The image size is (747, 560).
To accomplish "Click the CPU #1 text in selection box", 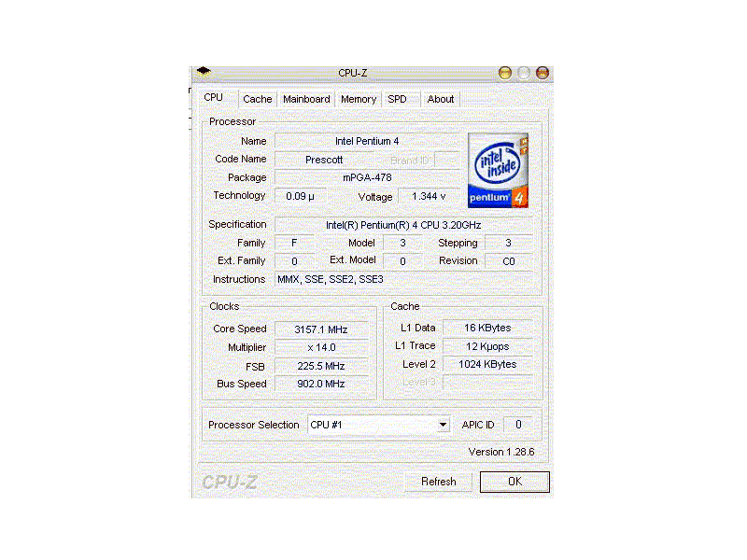I will tap(326, 425).
